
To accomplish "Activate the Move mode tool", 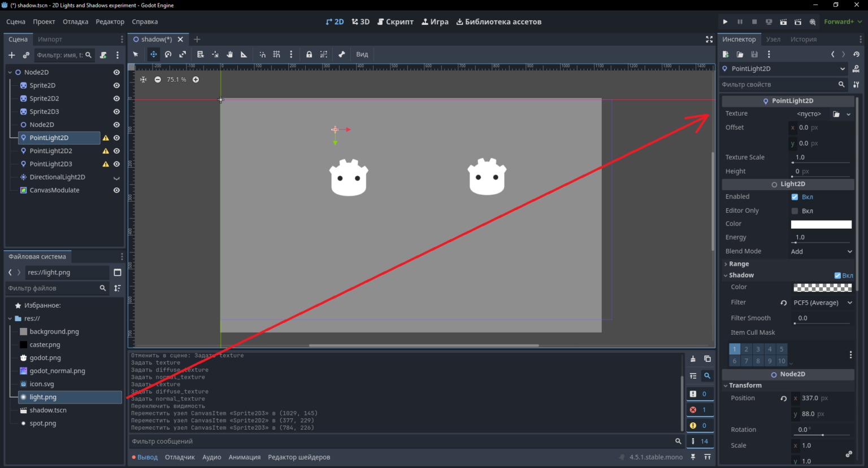I will 153,54.
